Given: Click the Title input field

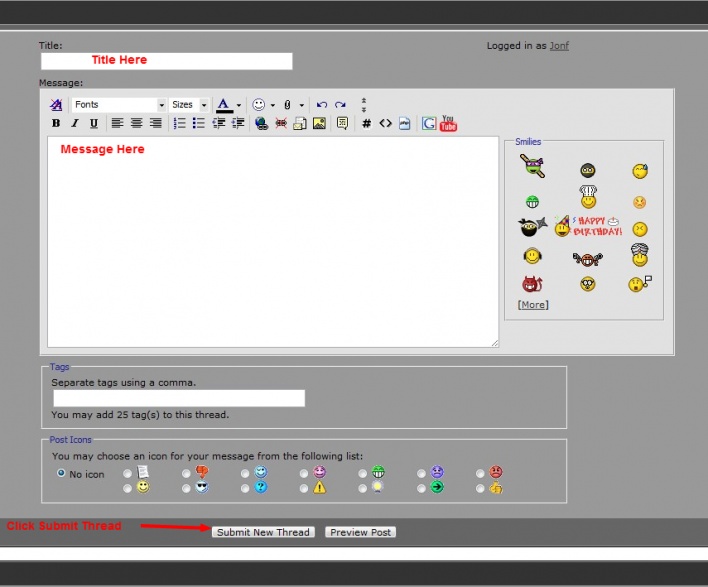Looking at the screenshot, I should click(x=166, y=61).
